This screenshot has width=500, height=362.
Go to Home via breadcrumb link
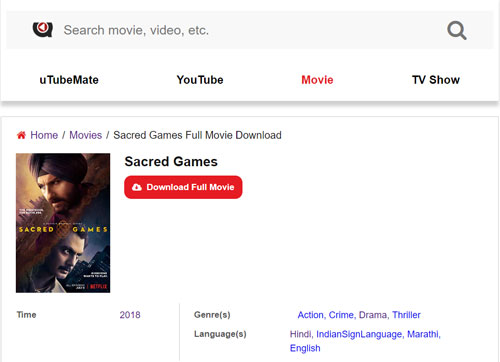(x=44, y=135)
